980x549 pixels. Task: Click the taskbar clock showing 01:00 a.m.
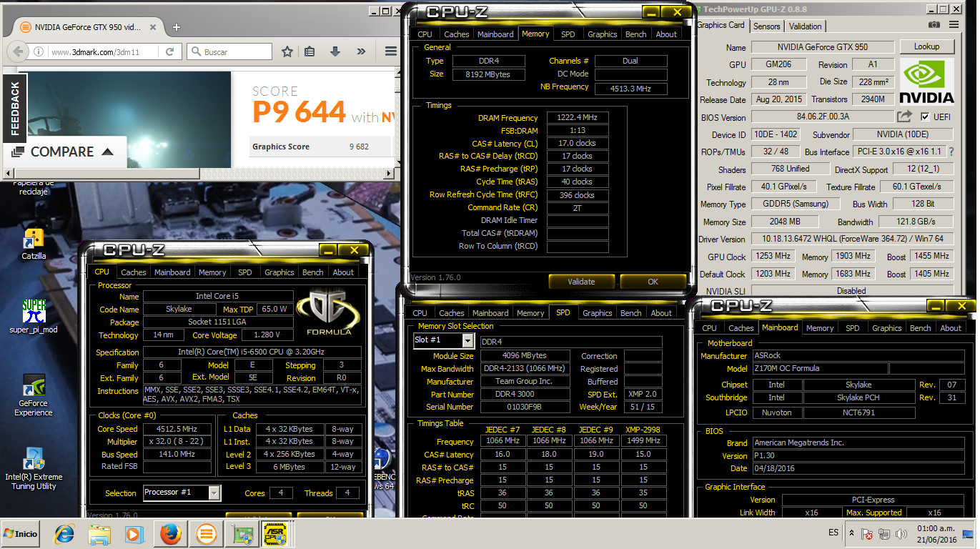[x=937, y=534]
